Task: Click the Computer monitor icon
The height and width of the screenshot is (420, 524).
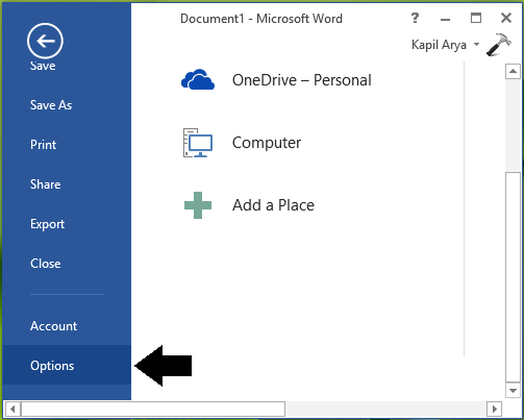Action: click(198, 143)
